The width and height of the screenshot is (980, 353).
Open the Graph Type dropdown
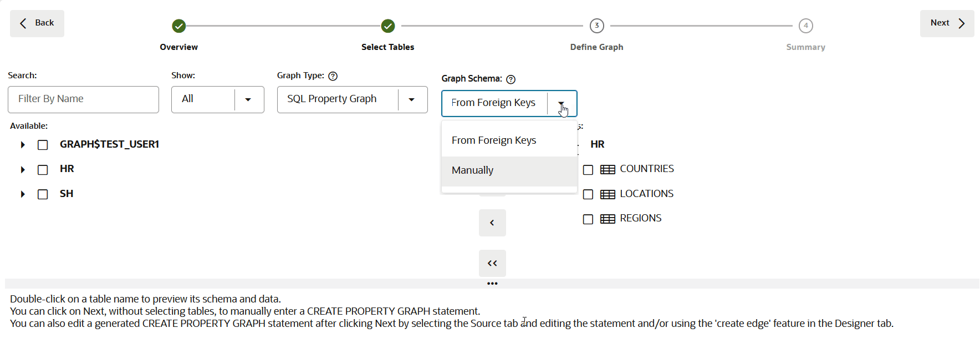pyautogui.click(x=353, y=99)
